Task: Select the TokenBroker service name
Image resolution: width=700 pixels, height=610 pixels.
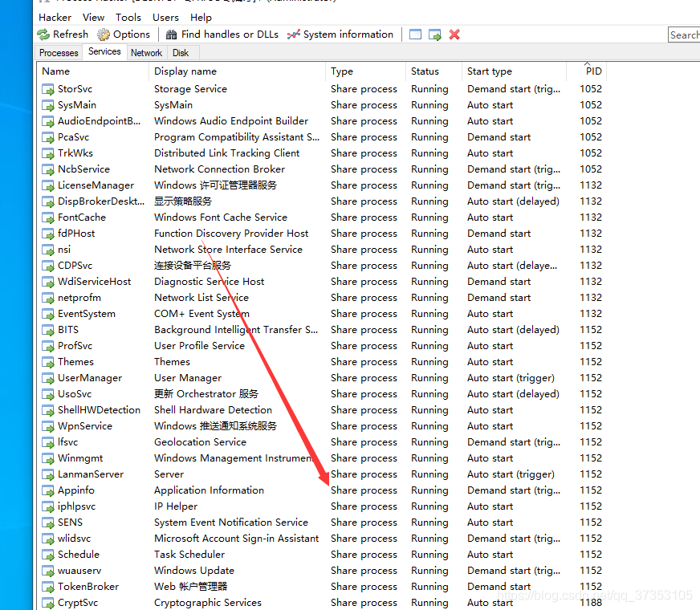Action: click(88, 587)
